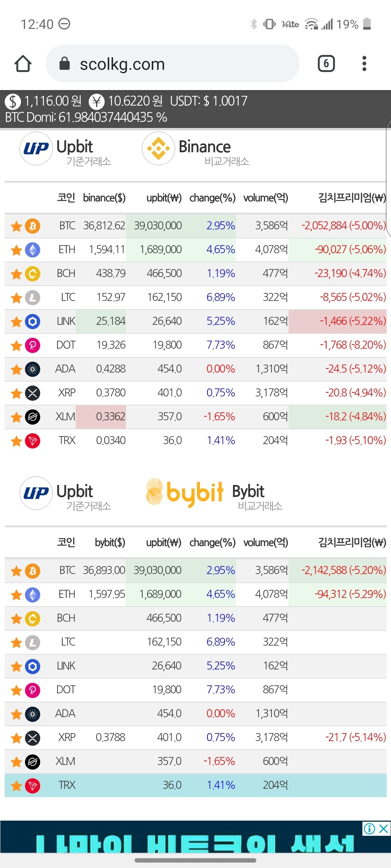Sort Binance table by volume(억) column
391x868 pixels.
(x=266, y=198)
